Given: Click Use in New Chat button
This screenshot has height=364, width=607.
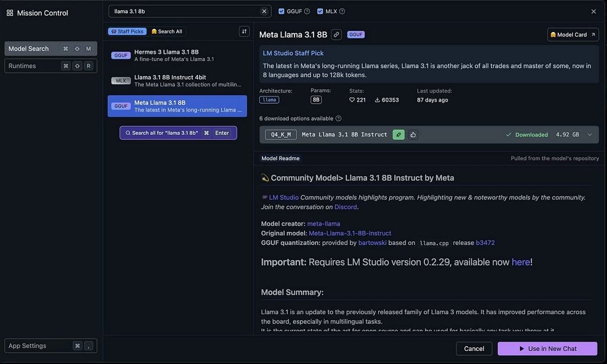Looking at the screenshot, I should pos(547,349).
